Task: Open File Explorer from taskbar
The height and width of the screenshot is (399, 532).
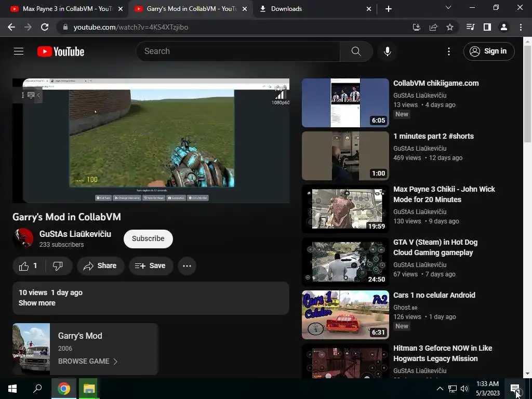Action: (89, 389)
